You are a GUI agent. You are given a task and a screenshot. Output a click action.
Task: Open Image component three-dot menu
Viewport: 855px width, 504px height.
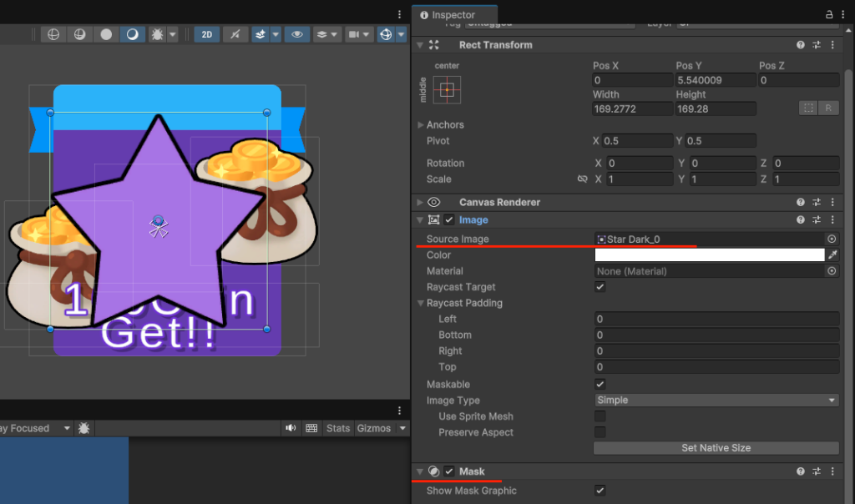(x=832, y=219)
